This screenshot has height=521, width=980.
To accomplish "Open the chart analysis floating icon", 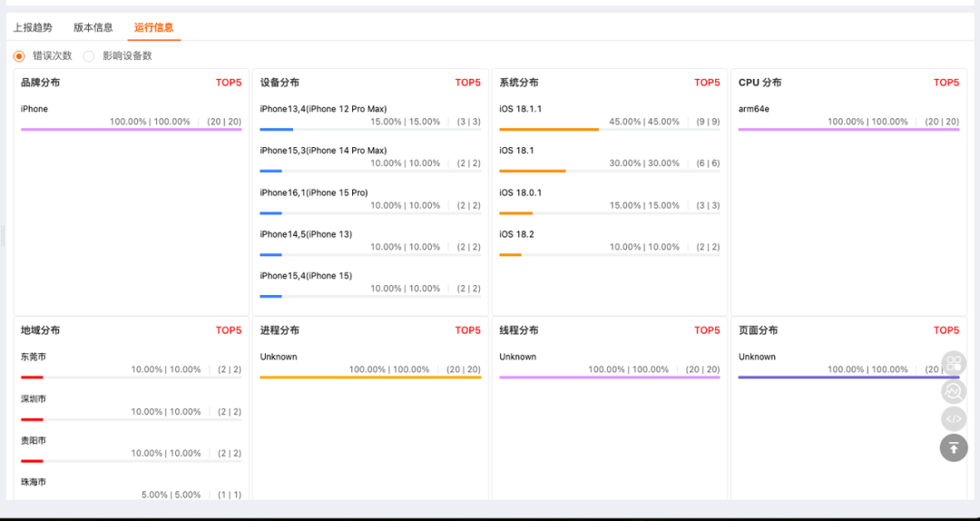I will [x=954, y=391].
